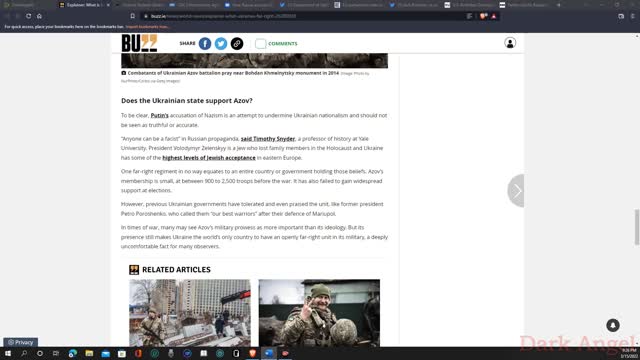Open File Explorer from the taskbar

[x=89, y=353]
